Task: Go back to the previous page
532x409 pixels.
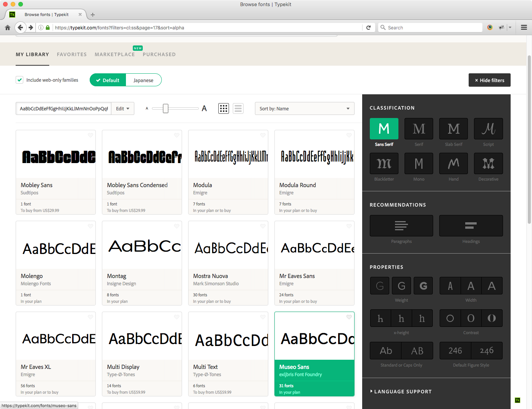Action: (x=21, y=27)
